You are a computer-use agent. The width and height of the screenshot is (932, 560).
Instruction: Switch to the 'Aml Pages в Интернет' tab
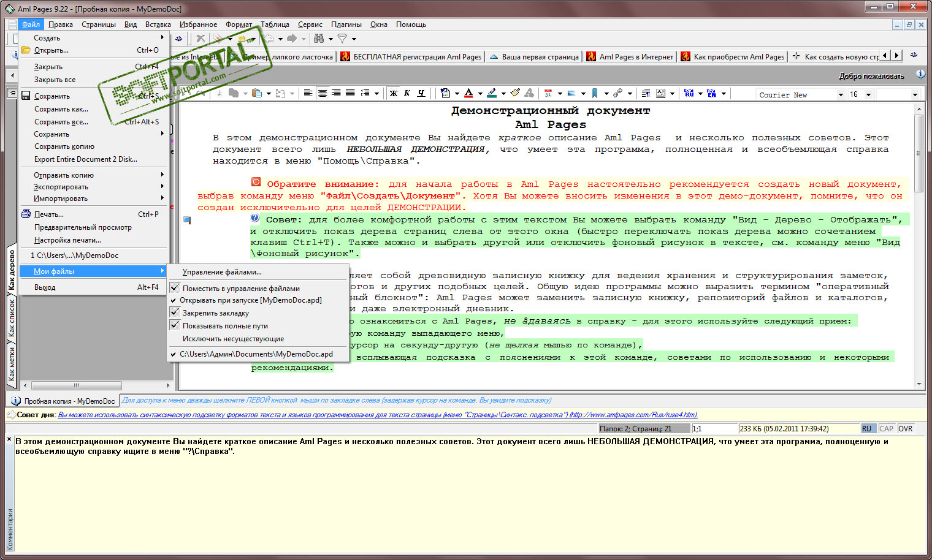[x=630, y=56]
